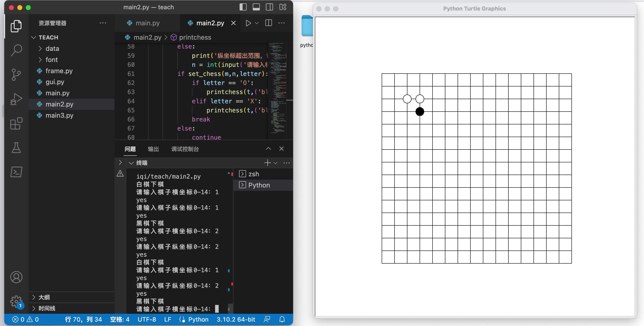
Task: Open the Testing view
Action: click(16, 147)
